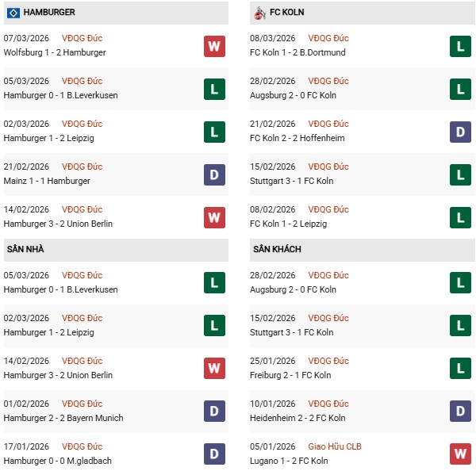Click D badge for Heidenheim 2 - 2 FC Koln
This screenshot has height=471, width=476.
click(460, 412)
